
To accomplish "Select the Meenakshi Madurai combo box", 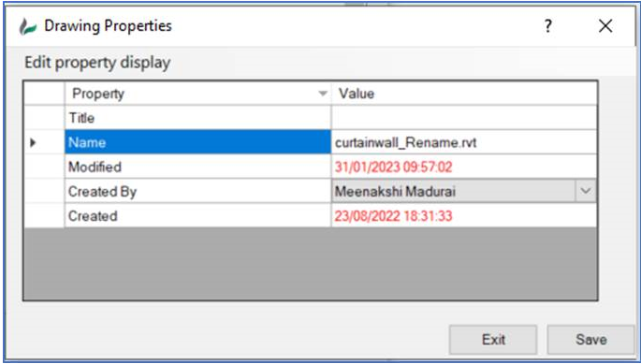I will pyautogui.click(x=464, y=191).
